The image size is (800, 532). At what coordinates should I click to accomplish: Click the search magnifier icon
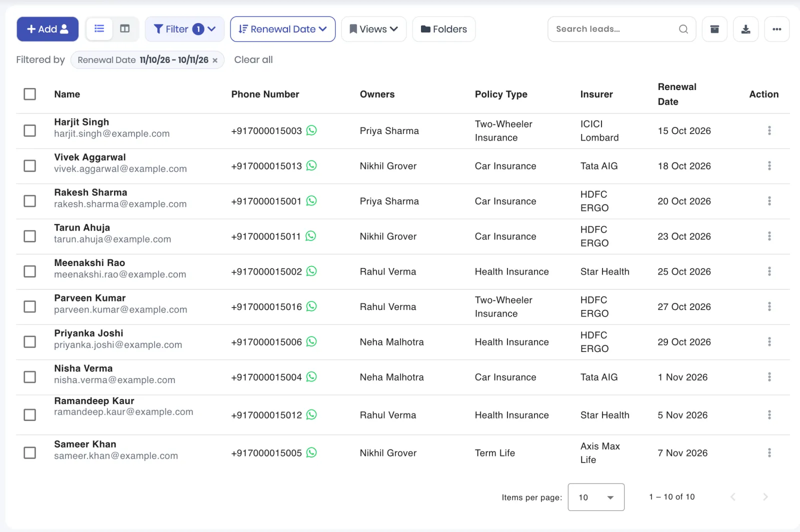[x=683, y=29]
